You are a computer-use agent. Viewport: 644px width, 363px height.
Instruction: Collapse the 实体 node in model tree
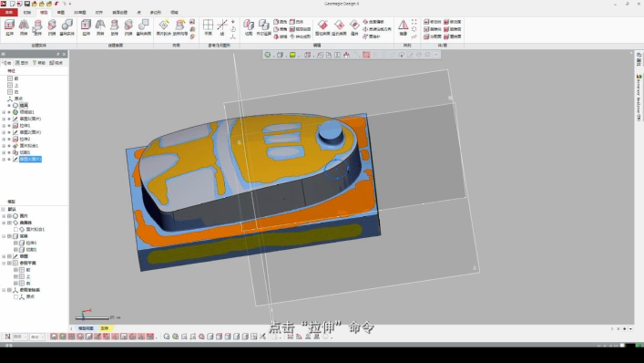click(x=4, y=236)
